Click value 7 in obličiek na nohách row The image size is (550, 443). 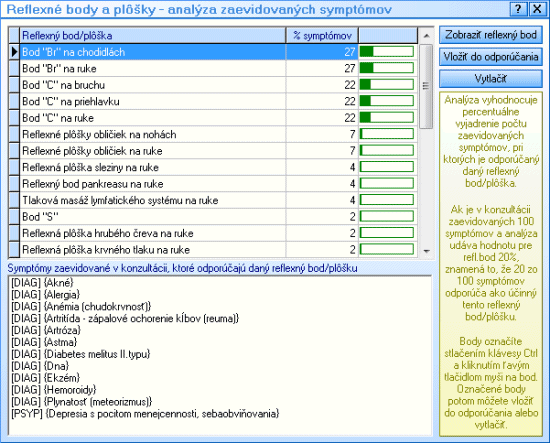pyautogui.click(x=352, y=134)
